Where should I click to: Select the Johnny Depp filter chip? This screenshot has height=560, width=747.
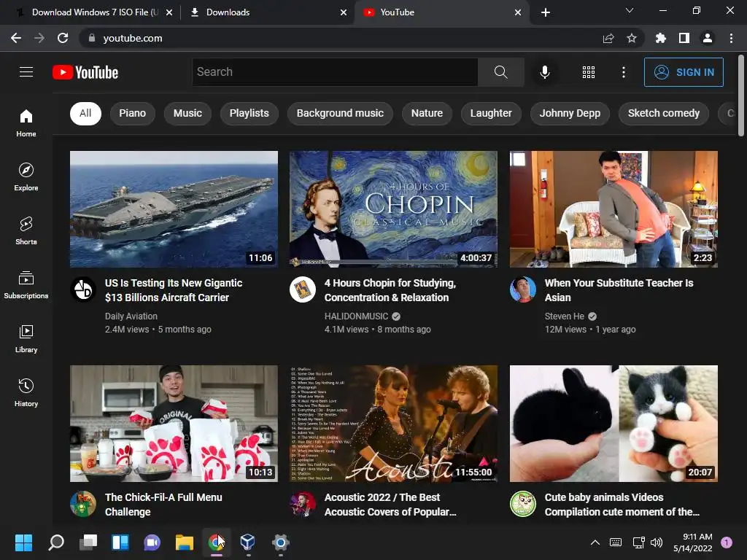(570, 113)
